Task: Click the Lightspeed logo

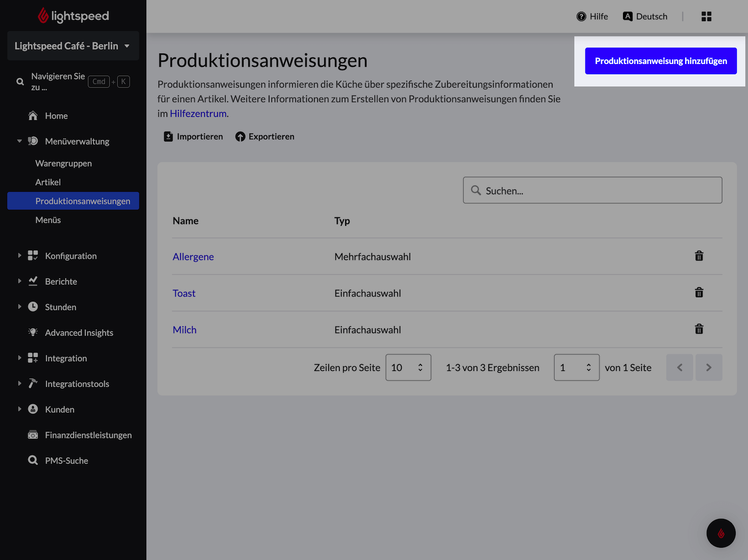Action: (73, 16)
